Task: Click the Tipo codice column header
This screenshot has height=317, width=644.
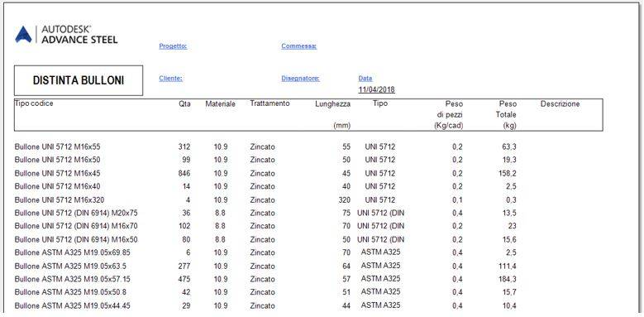Action: point(34,103)
